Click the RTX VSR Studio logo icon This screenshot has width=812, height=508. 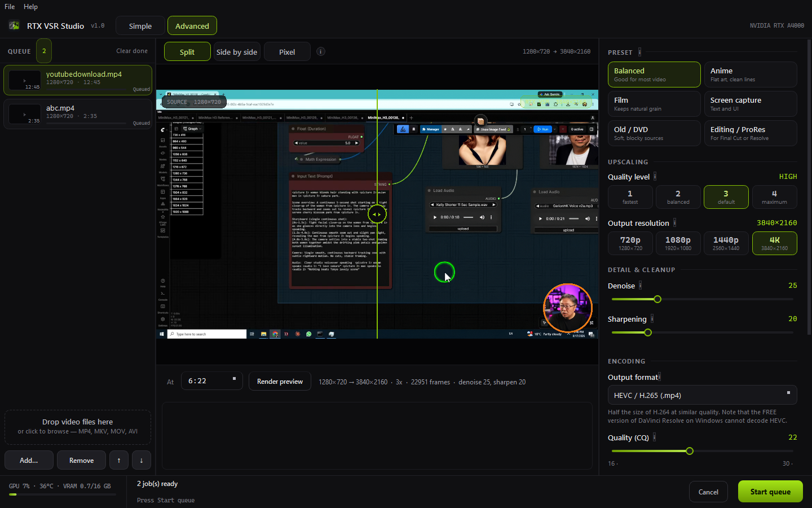pyautogui.click(x=14, y=25)
